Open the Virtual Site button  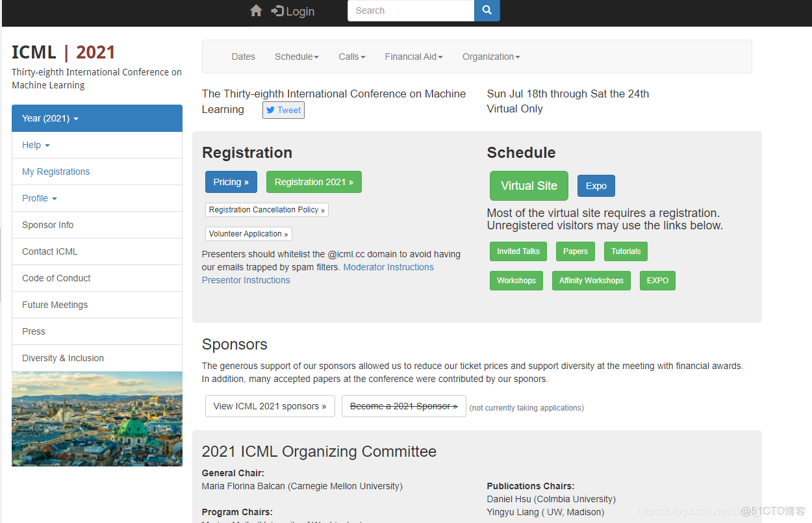529,186
